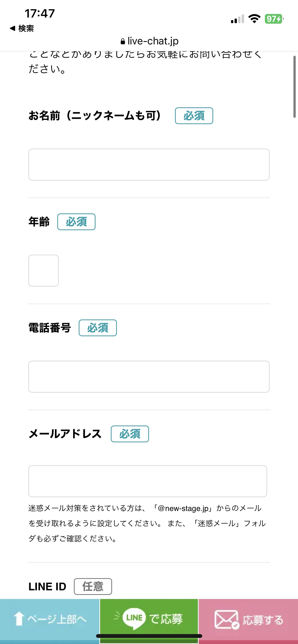The width and height of the screenshot is (298, 644).
Task: Tap the back arrow to 検索
Action: coord(12,28)
